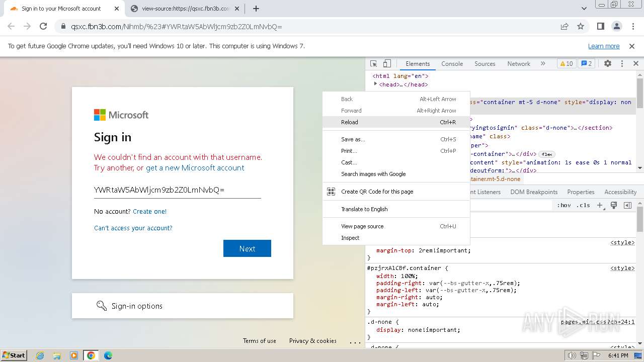Select Translate to English
Screen dimensions: 644x362
[x=396, y=209]
